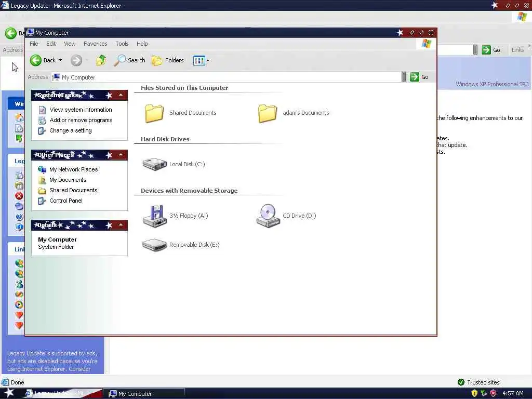
Task: Open the Favorites menu
Action: pos(96,44)
